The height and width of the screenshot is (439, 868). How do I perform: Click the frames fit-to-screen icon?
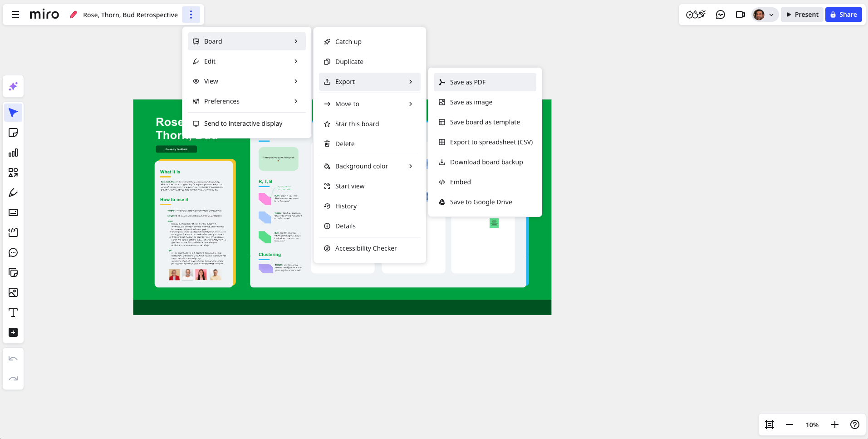coord(769,424)
